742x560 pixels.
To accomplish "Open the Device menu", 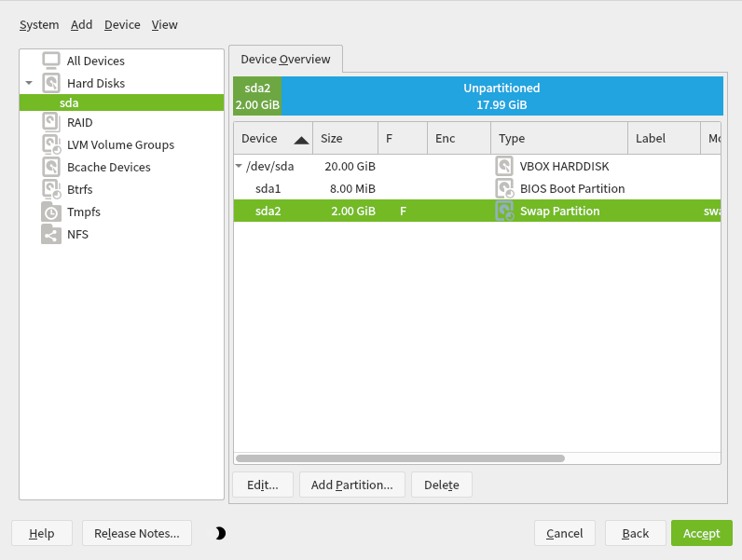I will click(x=122, y=24).
